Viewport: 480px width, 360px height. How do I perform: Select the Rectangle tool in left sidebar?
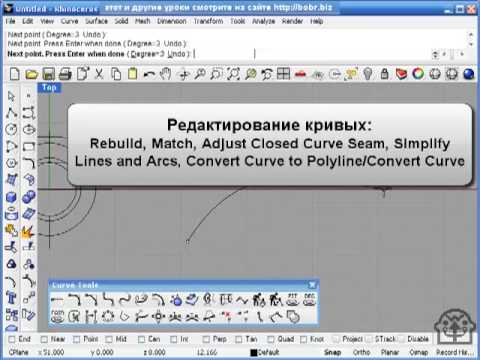coord(29,146)
